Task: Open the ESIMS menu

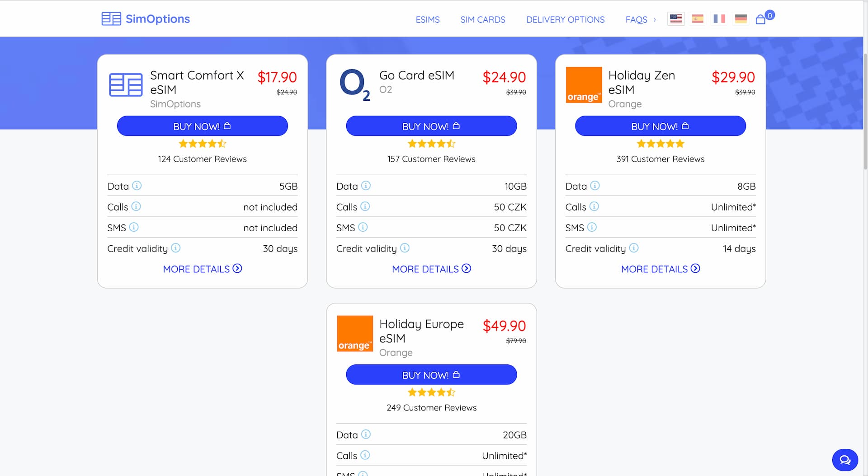Action: [x=428, y=19]
